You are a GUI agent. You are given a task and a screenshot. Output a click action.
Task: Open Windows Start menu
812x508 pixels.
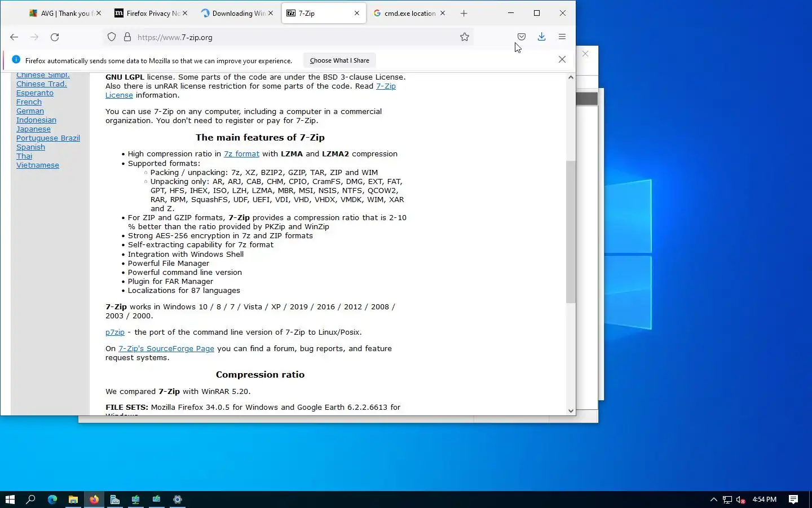10,500
